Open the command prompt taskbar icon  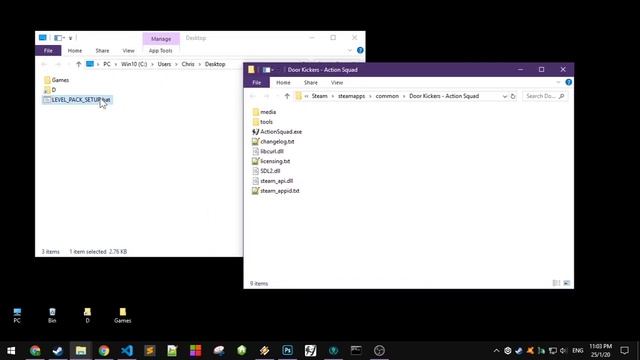[x=356, y=350]
